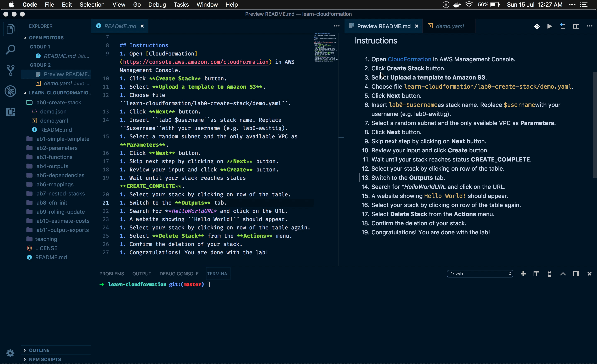Open the Source Control view
Image resolution: width=597 pixels, height=364 pixels.
click(x=10, y=70)
